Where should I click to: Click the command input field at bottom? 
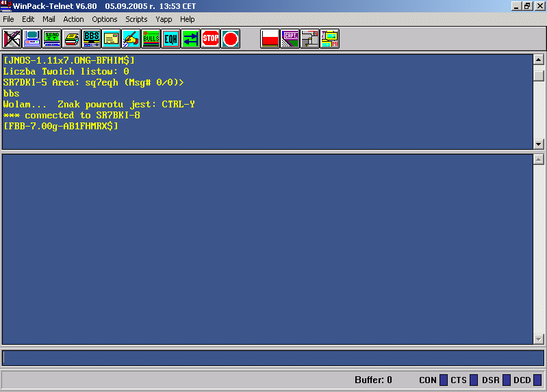click(273, 358)
